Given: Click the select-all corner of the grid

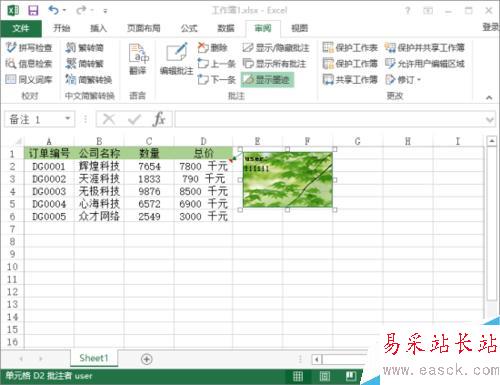Looking at the screenshot, I should [x=16, y=142].
